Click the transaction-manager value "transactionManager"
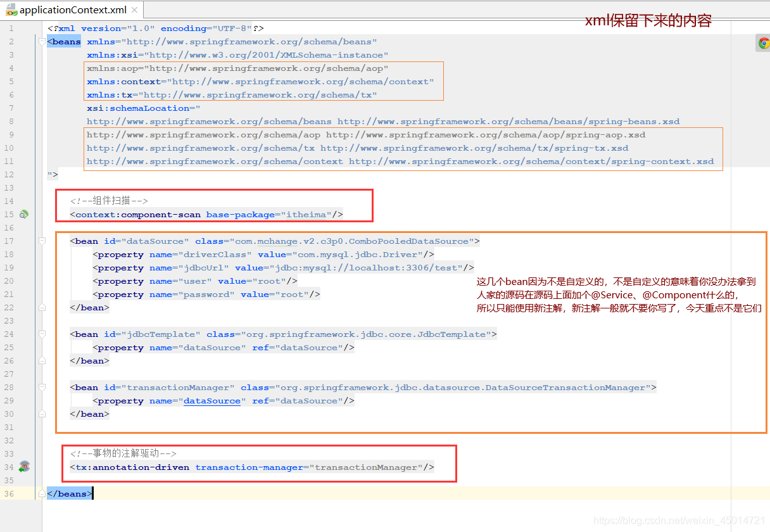Screen dimensions: 770x532 [x=366, y=467]
